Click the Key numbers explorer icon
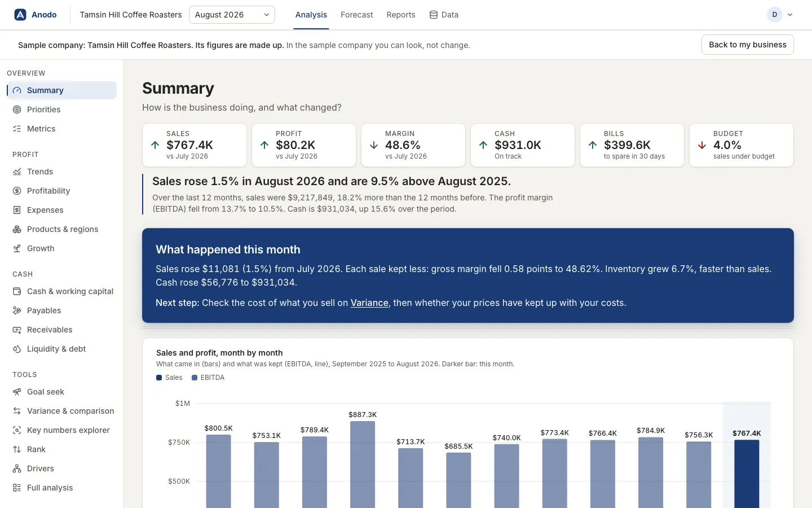 pos(17,430)
